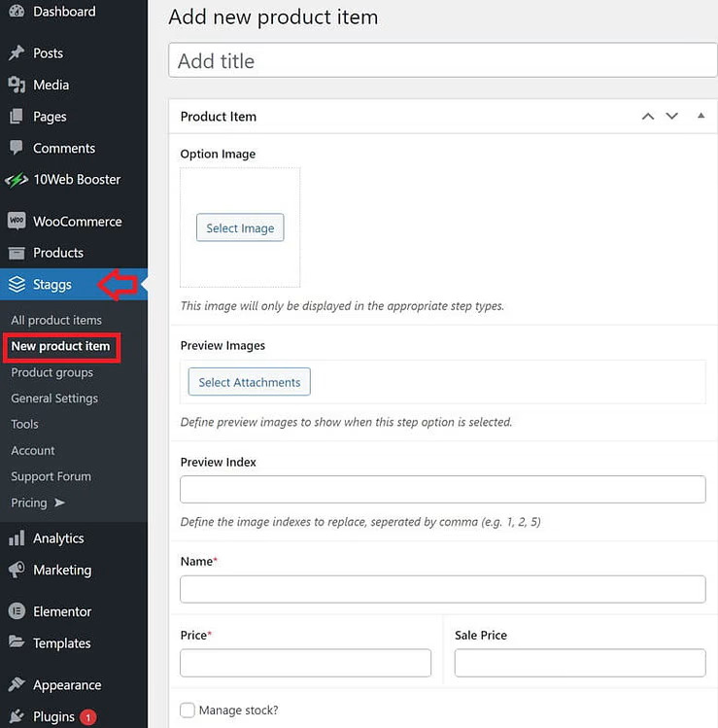718x728 pixels.
Task: Open Product groups submenu link
Action: (x=52, y=372)
